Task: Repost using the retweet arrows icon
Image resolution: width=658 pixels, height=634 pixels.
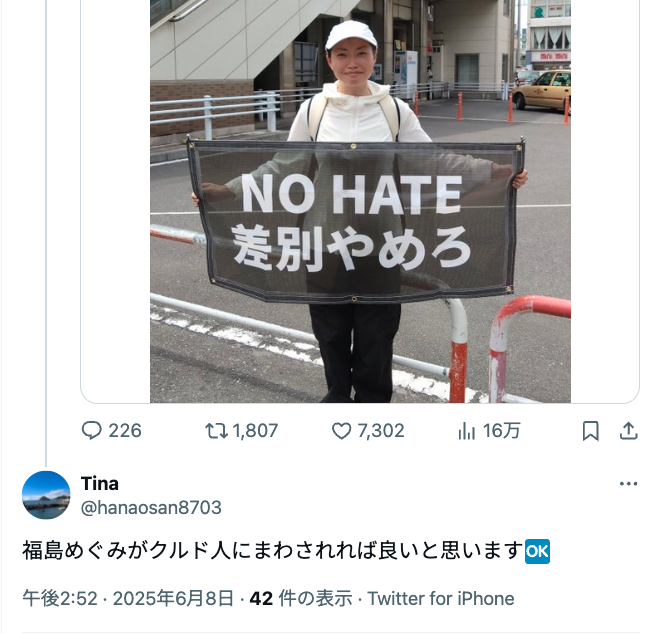Action: pyautogui.click(x=216, y=430)
